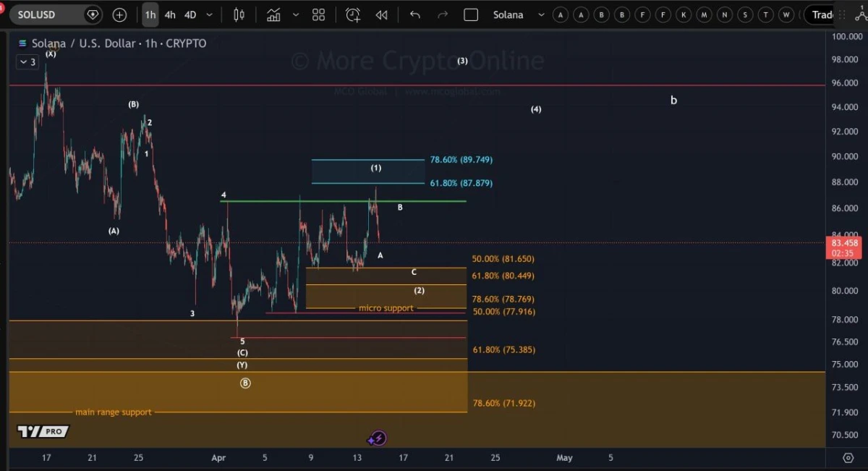Create an alert using the clock icon
Screen dimensions: 868x471
[352, 14]
